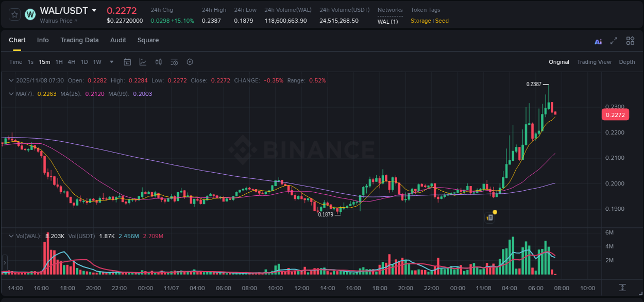Open the AI chart analysis tool
The height and width of the screenshot is (302, 644).
click(598, 41)
